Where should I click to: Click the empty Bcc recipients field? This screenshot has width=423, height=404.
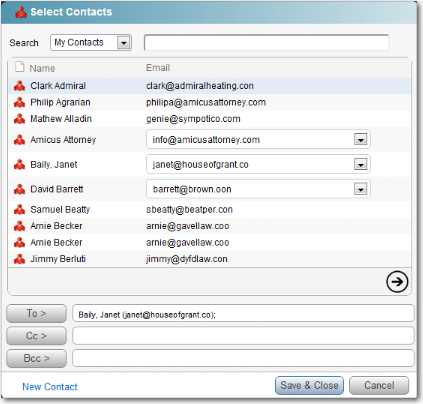point(243,358)
